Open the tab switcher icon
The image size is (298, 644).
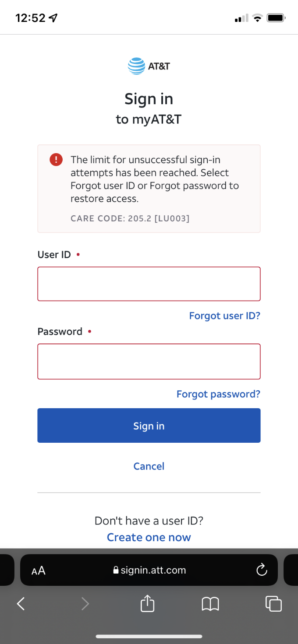pyautogui.click(x=273, y=604)
